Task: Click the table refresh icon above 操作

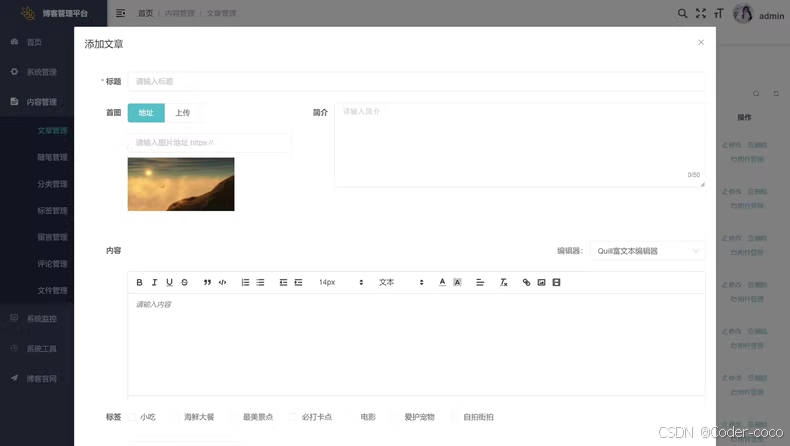Action: [x=776, y=94]
